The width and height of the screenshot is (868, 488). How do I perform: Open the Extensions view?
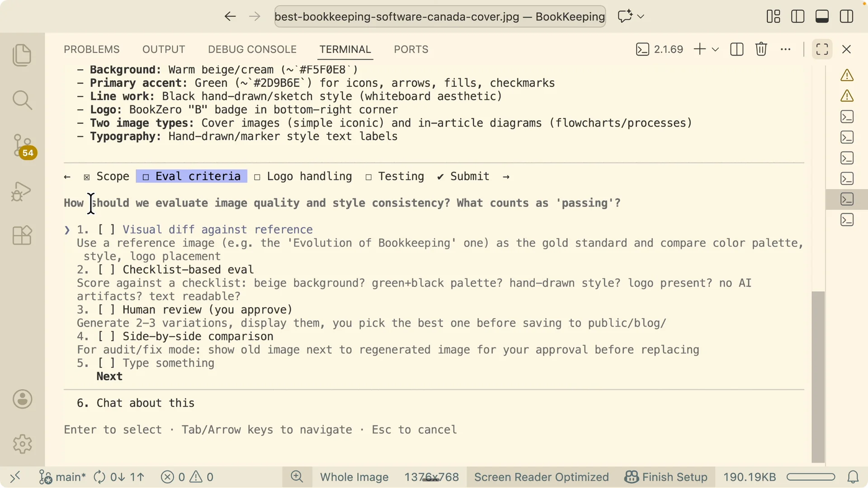pyautogui.click(x=22, y=235)
